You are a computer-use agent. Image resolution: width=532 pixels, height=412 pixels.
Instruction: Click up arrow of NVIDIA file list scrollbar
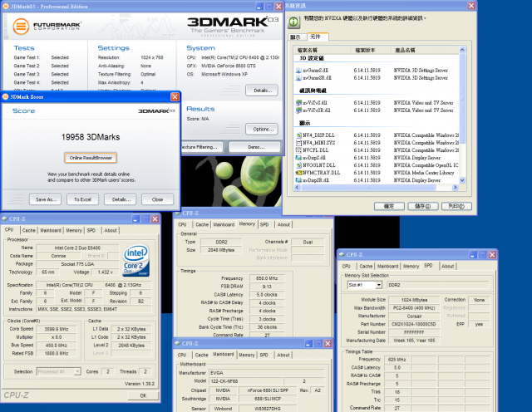[x=462, y=50]
